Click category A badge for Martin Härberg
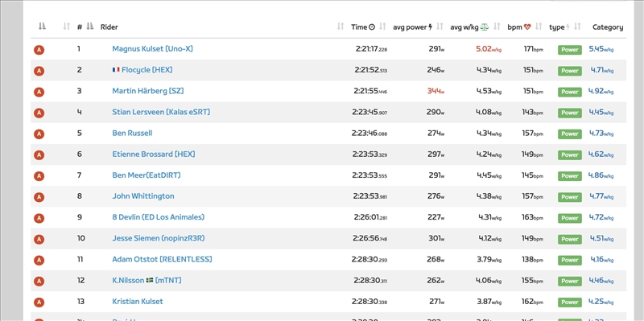This screenshot has width=644, height=321. click(x=39, y=92)
